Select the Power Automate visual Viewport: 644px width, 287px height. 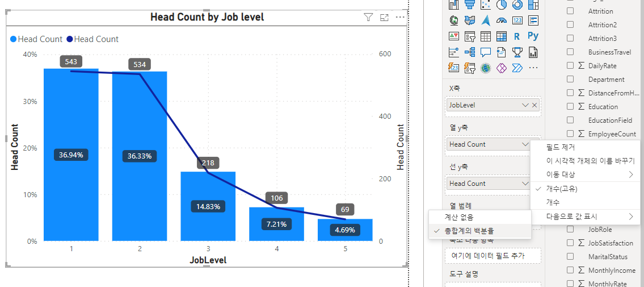[x=517, y=68]
